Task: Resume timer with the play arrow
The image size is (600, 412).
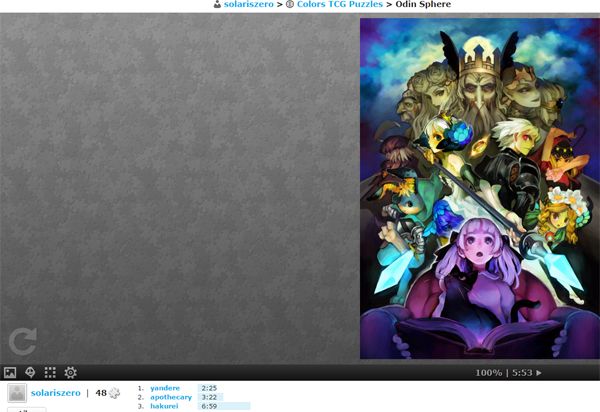Action: click(539, 373)
